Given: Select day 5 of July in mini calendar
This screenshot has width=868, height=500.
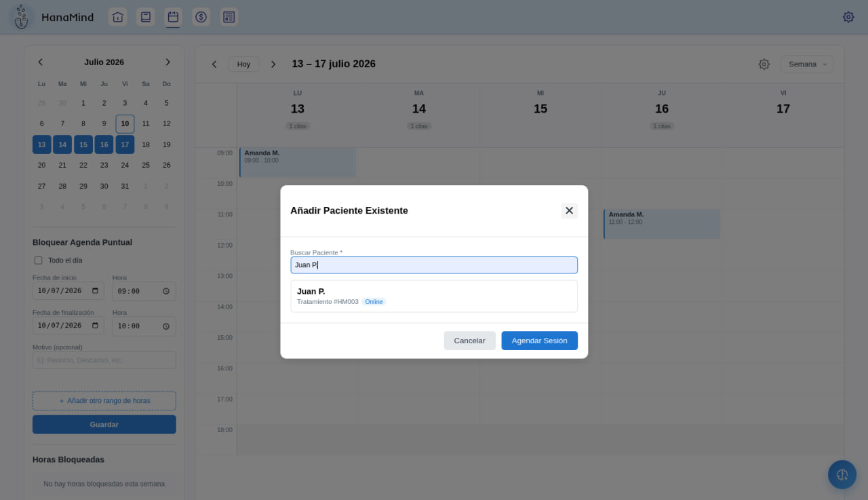Looking at the screenshot, I should click(x=167, y=103).
